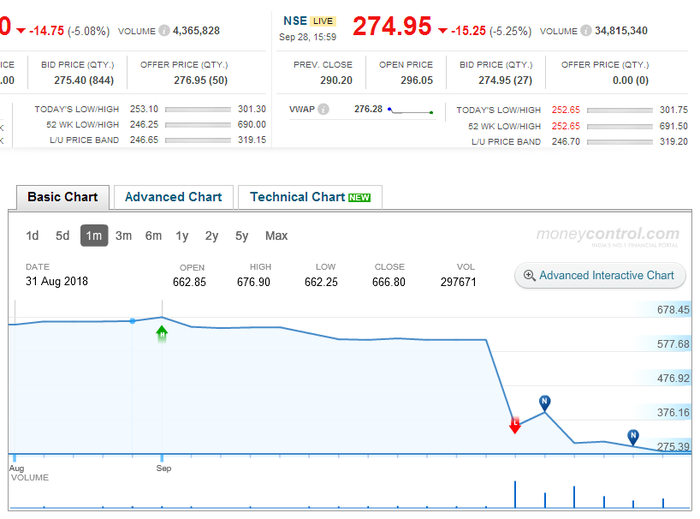Select the 1m time range
The height and width of the screenshot is (519, 700).
click(94, 236)
